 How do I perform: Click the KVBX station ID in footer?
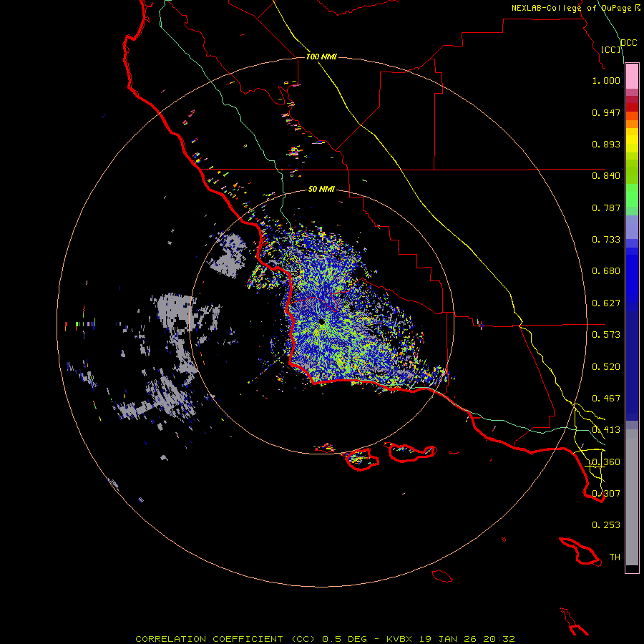(399, 639)
